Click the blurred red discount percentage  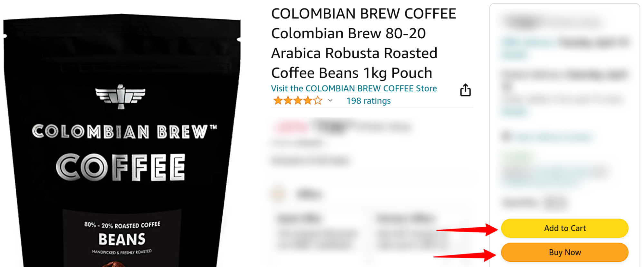(x=290, y=127)
